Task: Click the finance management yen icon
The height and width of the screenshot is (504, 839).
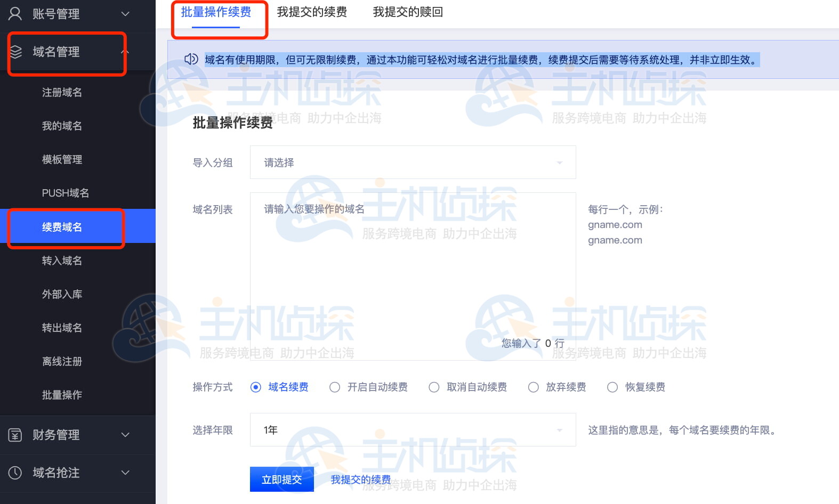Action: (x=15, y=435)
